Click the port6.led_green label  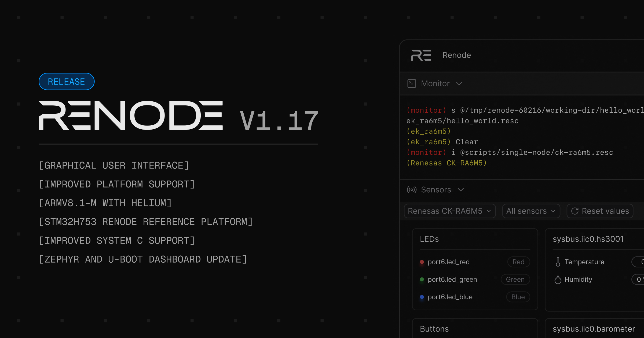click(x=452, y=280)
